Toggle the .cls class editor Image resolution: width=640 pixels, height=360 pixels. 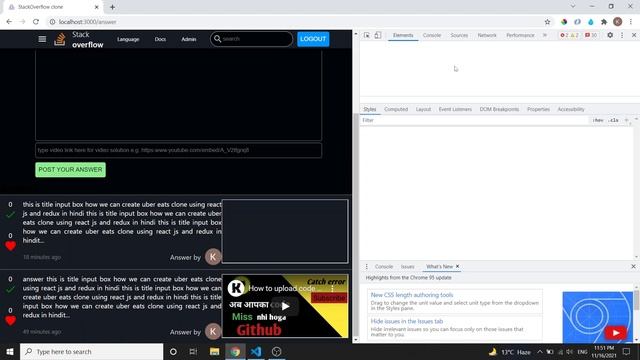click(x=613, y=120)
